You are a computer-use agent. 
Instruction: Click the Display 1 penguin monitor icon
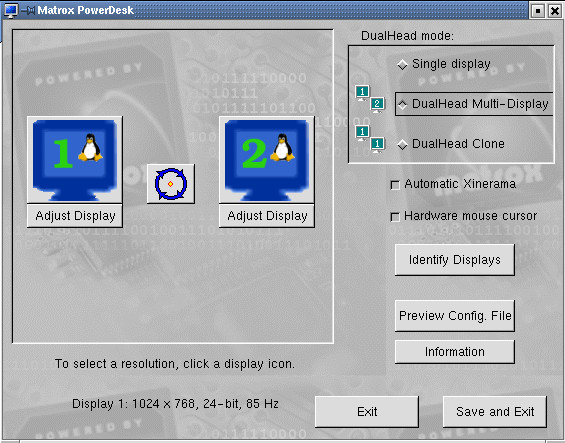click(x=75, y=160)
